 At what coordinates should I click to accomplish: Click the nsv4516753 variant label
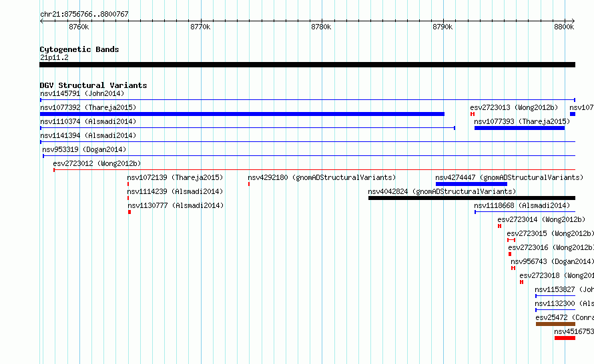click(574, 331)
